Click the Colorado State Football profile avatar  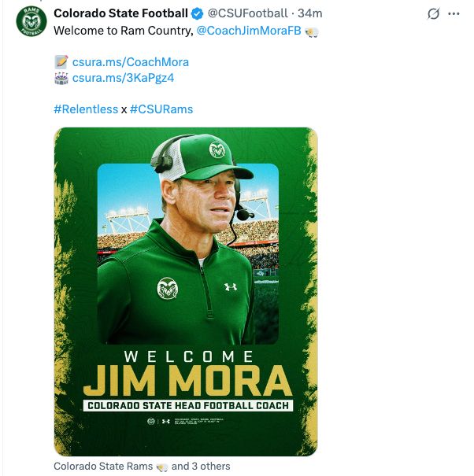point(31,22)
